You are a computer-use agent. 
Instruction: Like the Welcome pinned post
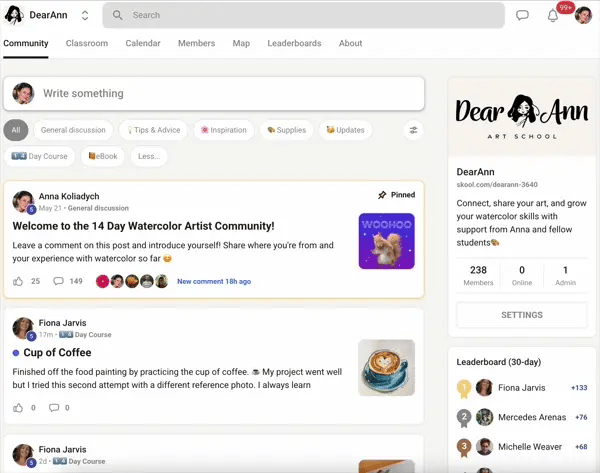click(18, 281)
